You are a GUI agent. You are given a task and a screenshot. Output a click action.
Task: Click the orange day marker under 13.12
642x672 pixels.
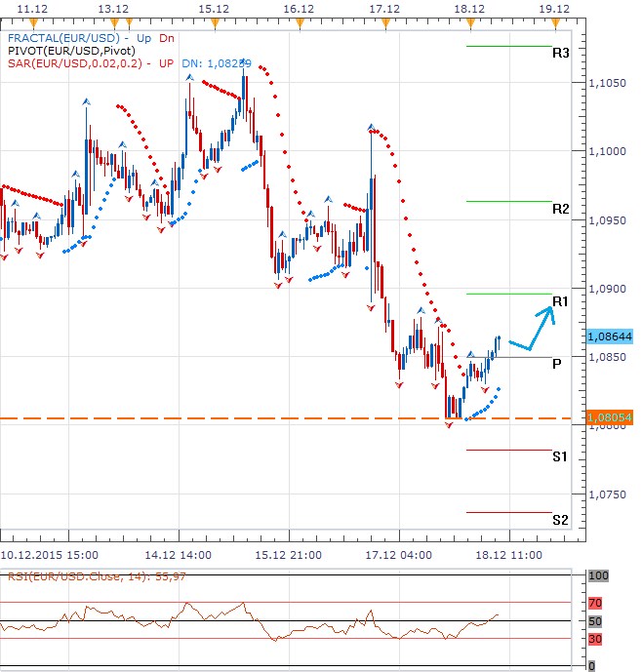pos(114,23)
